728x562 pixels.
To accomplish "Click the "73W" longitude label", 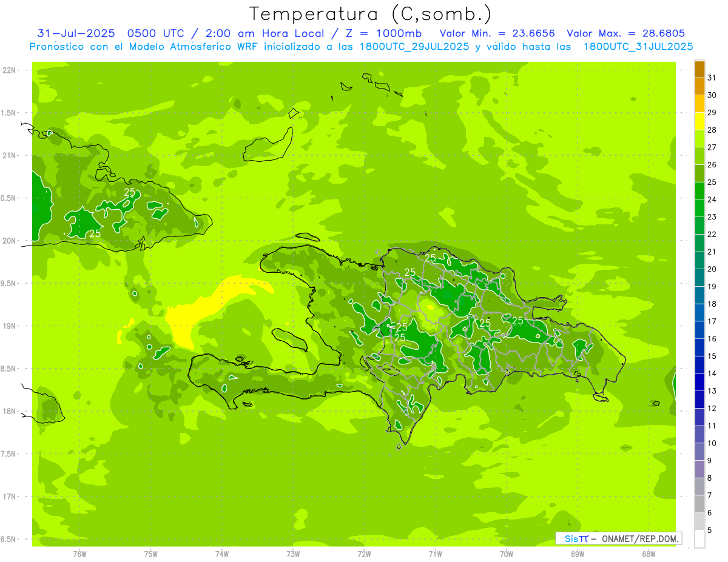I will (x=293, y=554).
